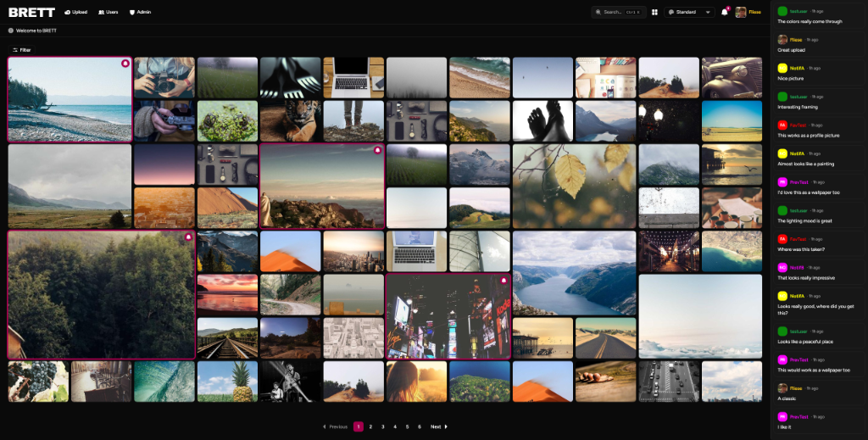Click the Fliese avatar on the 'Great upload' comment
868x440 pixels.
pos(782,40)
